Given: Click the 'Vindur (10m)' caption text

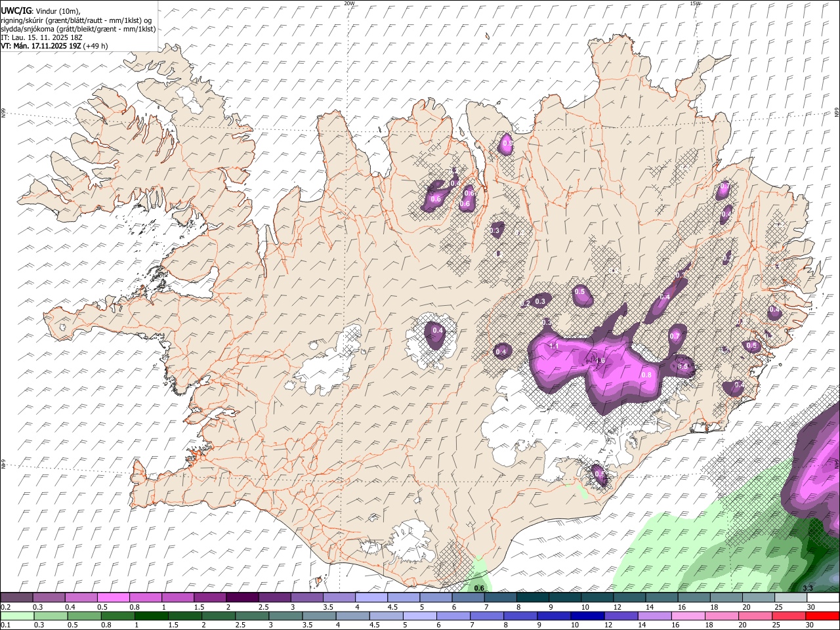Looking at the screenshot, I should [x=57, y=11].
